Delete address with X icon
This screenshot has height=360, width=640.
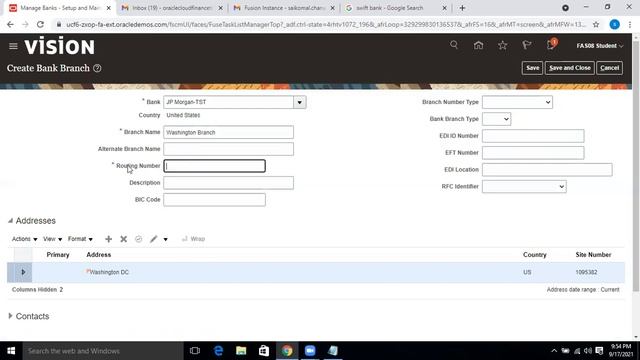tap(123, 239)
